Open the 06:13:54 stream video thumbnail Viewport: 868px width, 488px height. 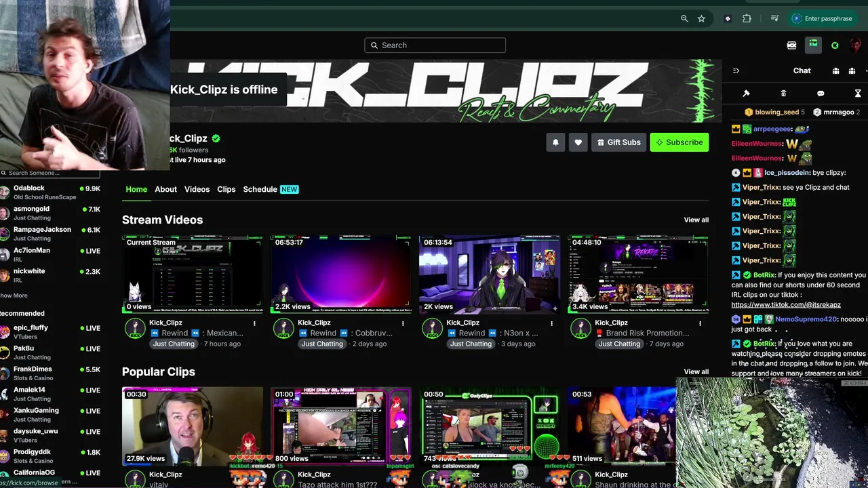point(489,274)
